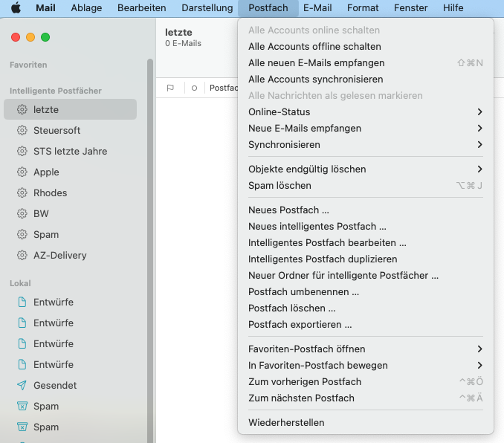The height and width of the screenshot is (443, 504).
Task: Click the sidebar vertical scrollbar
Action: point(149,223)
